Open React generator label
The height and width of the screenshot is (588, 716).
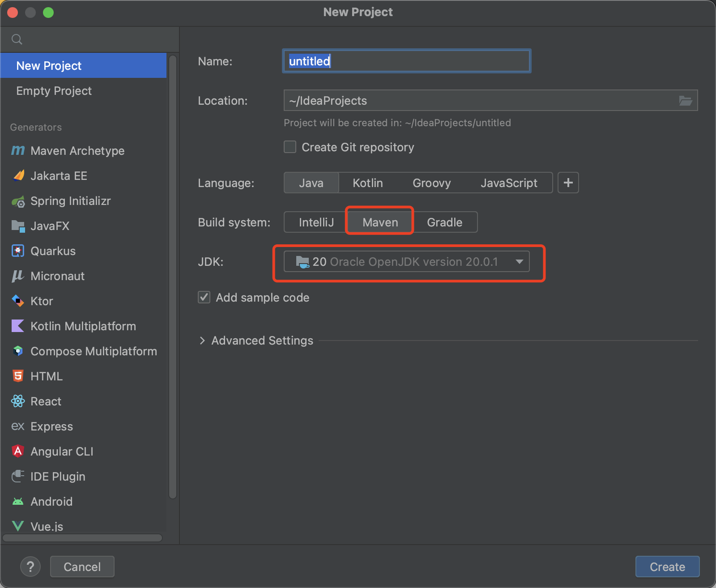pyautogui.click(x=46, y=401)
